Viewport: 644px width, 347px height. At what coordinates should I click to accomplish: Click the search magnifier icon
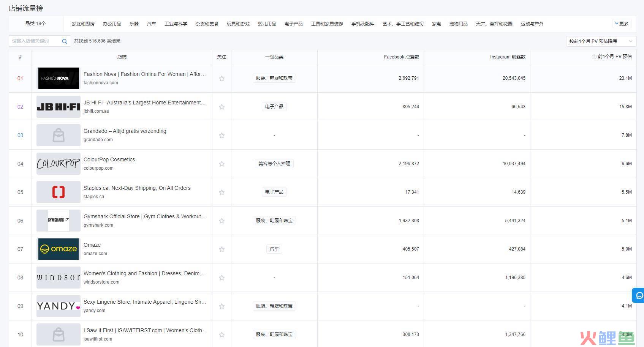[65, 41]
